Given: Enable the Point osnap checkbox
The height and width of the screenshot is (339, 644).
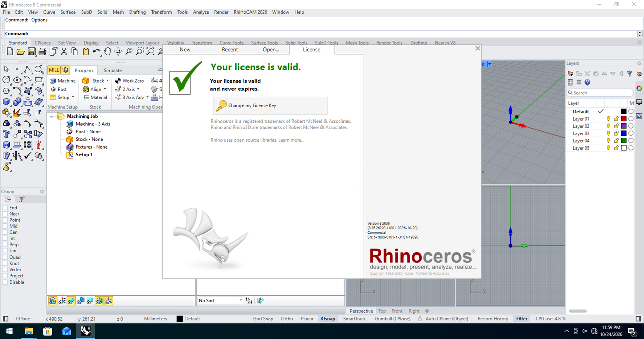Looking at the screenshot, I should [x=5, y=220].
